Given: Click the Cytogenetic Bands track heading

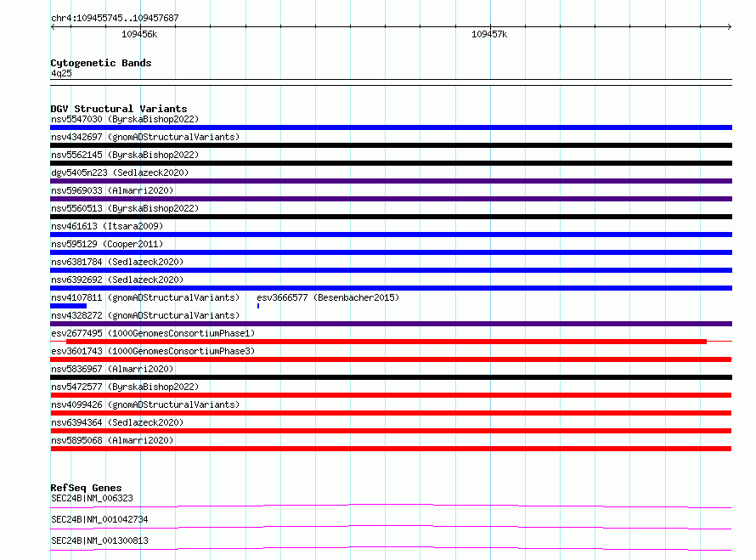Looking at the screenshot, I should (101, 63).
